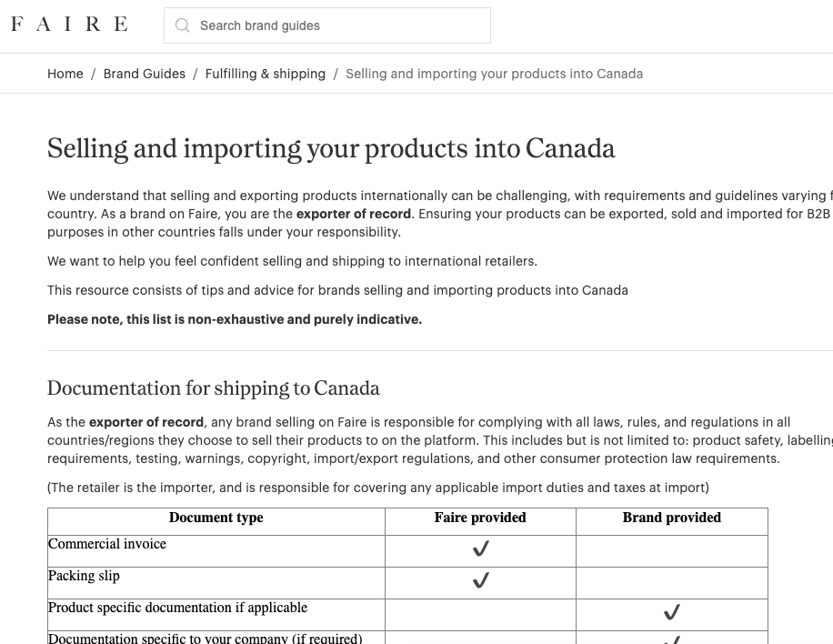
Task: Focus the Search brand guides field
Action: click(336, 25)
